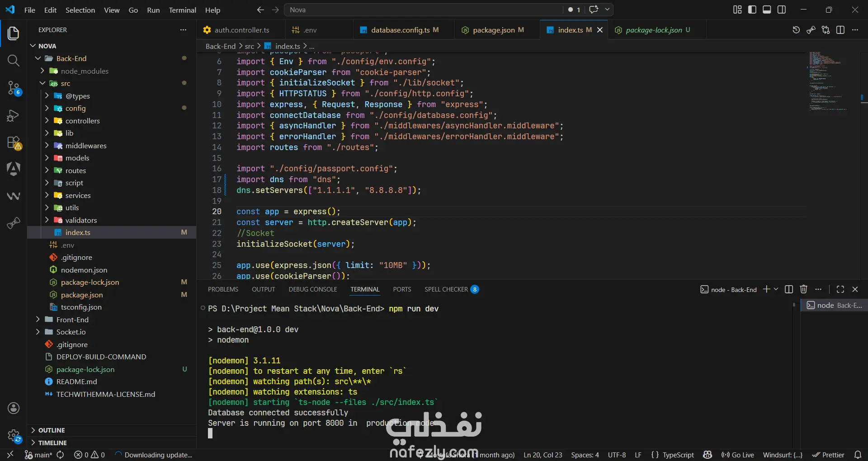868x461 pixels.
Task: Toggle primary side bar visibility
Action: pos(752,9)
